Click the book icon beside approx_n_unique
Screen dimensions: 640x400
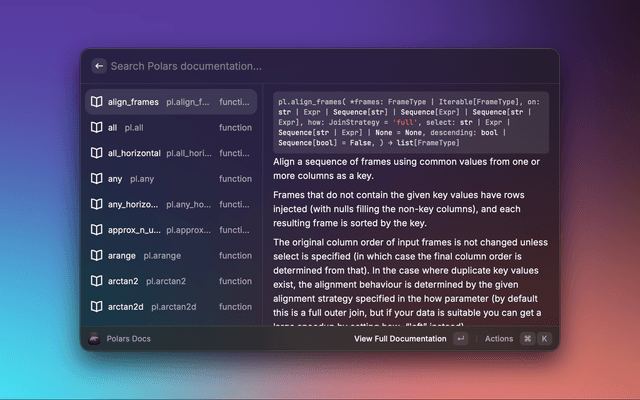point(96,230)
